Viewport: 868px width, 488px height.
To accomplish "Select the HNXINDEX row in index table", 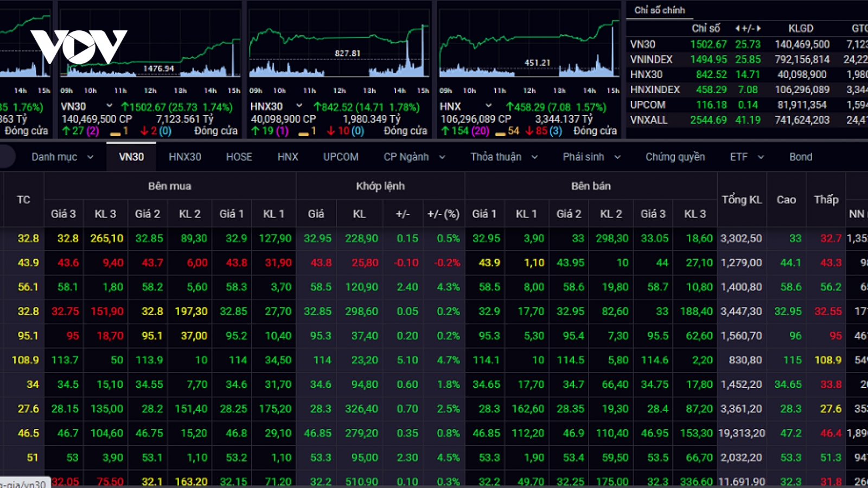I will pos(748,89).
